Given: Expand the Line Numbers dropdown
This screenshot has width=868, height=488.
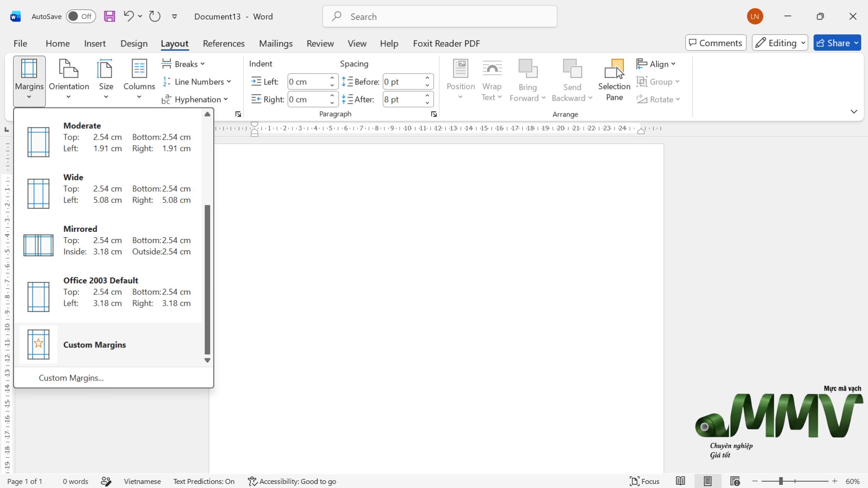Looking at the screenshot, I should [x=197, y=82].
